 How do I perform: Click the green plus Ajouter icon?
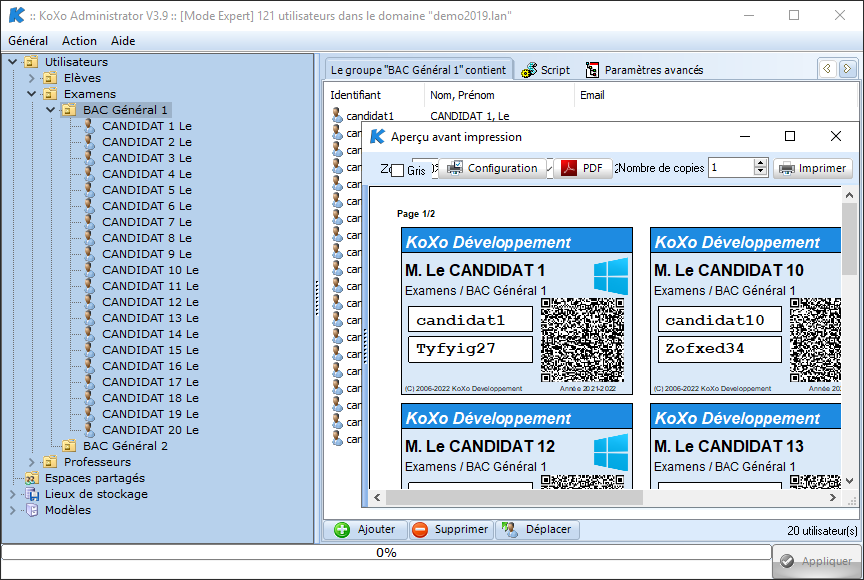point(342,529)
